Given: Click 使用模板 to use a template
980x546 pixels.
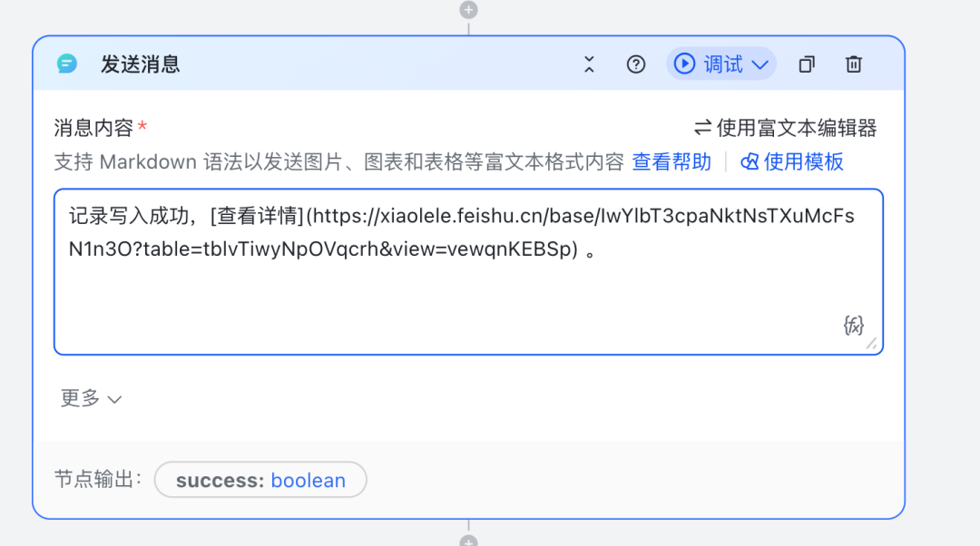Looking at the screenshot, I should pos(792,161).
